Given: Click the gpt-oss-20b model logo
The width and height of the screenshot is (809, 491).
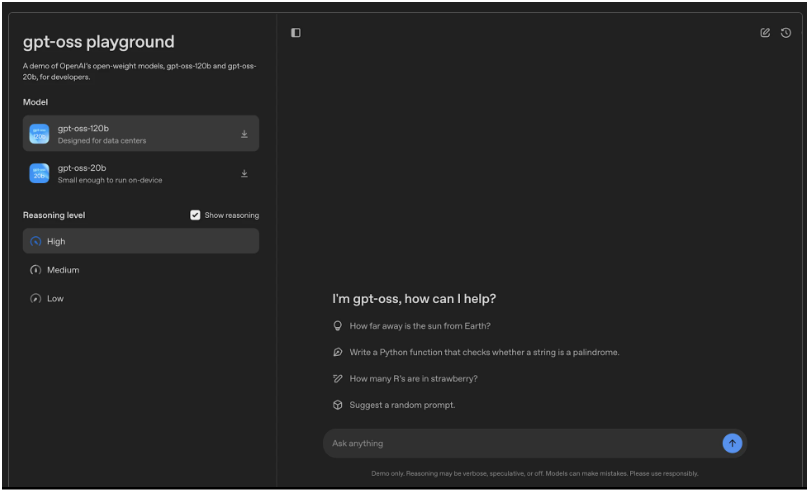Looking at the screenshot, I should [39, 173].
